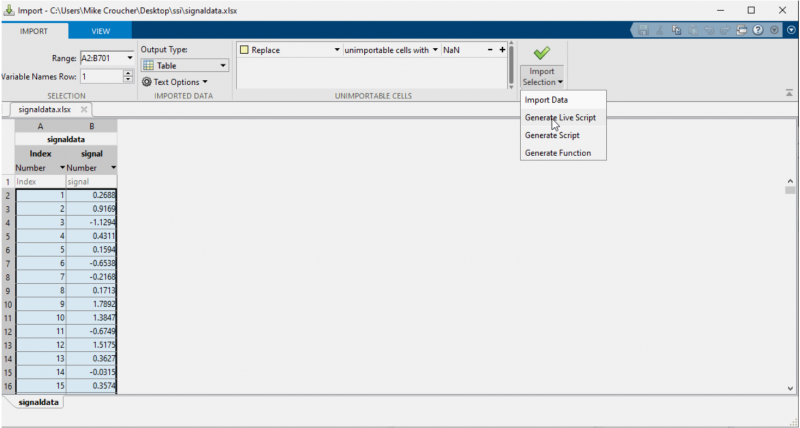
Task: Choose Generate Function menu item
Action: point(563,153)
